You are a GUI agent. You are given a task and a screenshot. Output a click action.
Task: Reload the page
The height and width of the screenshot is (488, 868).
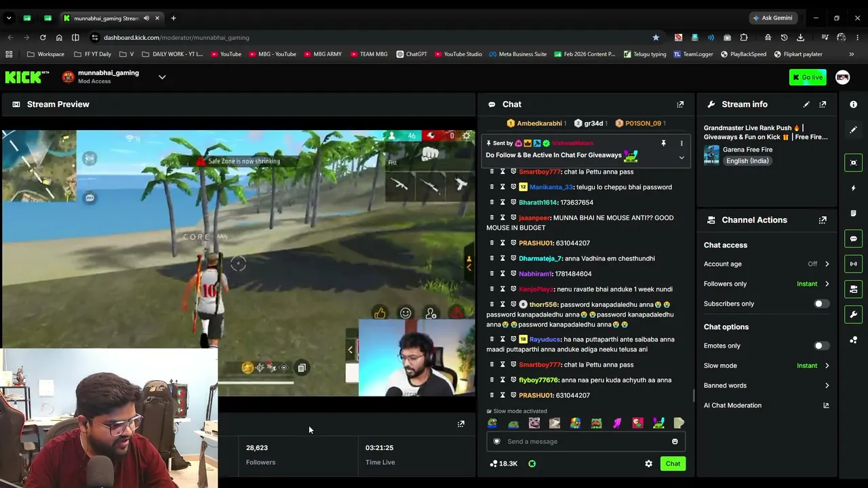click(x=43, y=38)
